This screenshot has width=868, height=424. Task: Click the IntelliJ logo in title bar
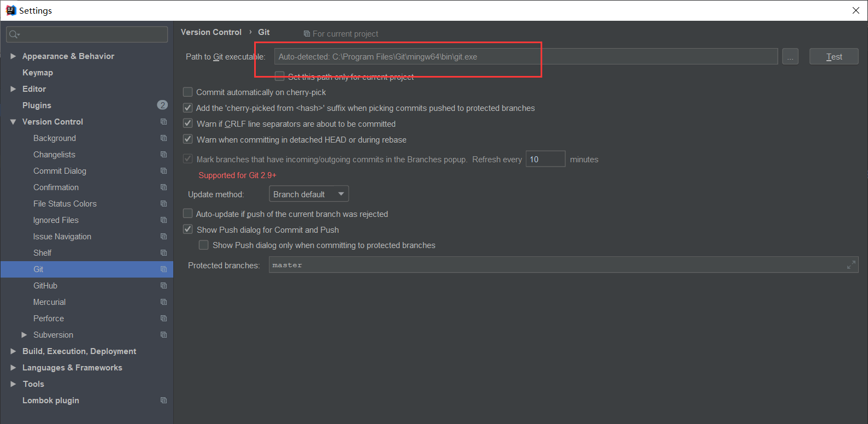click(x=10, y=10)
